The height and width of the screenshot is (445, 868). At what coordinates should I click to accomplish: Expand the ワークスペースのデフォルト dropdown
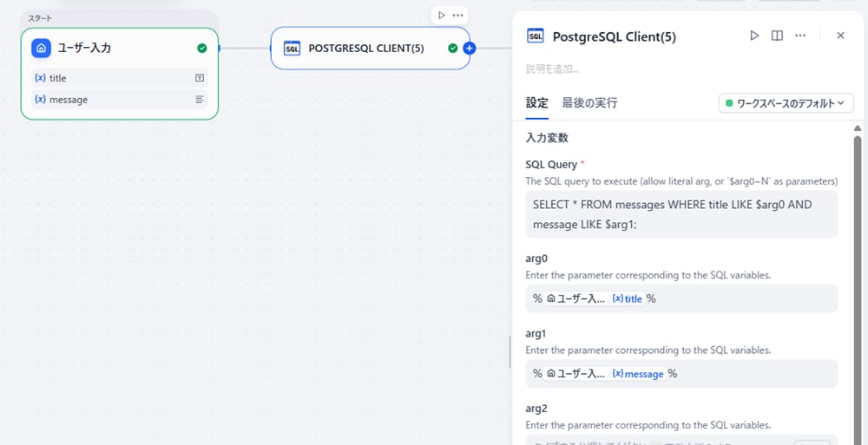coord(786,103)
